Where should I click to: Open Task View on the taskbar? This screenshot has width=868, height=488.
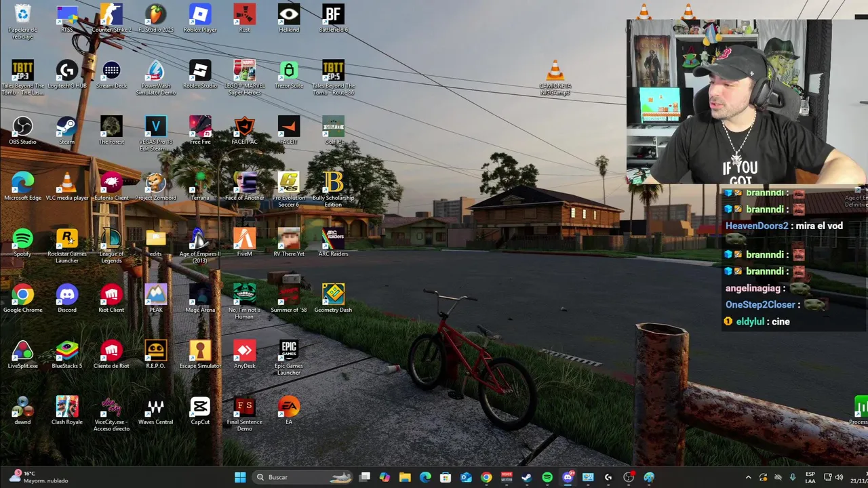[365, 477]
